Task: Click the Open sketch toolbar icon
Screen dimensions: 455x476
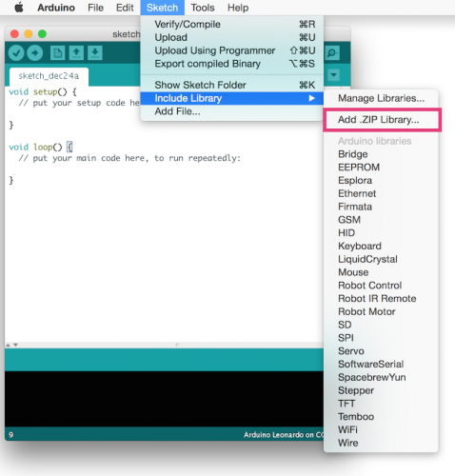Action: (x=76, y=52)
